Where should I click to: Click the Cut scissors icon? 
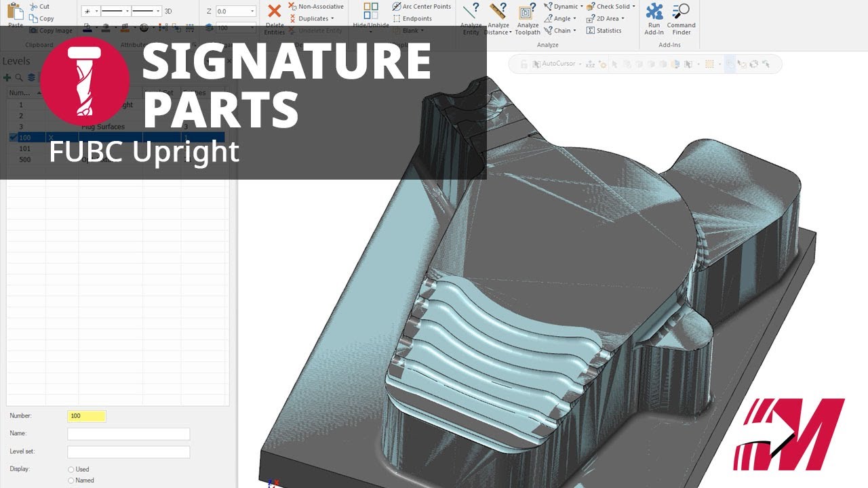tap(33, 7)
